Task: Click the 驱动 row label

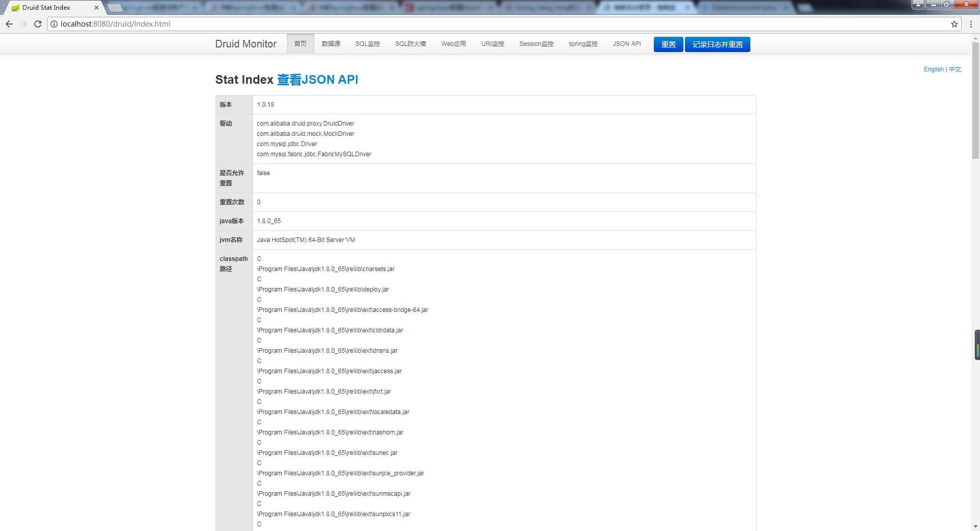Action: 226,124
